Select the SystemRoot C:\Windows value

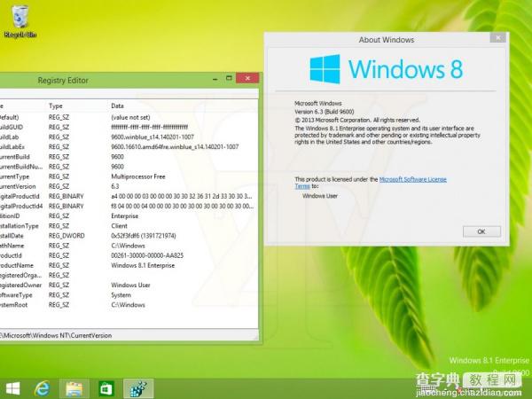[128, 305]
